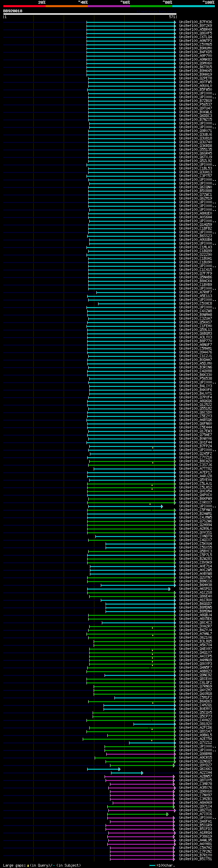The height and width of the screenshot is (868, 218).
Task: Open UniRef100_Q7S2W6 entry
Action: (196, 521)
